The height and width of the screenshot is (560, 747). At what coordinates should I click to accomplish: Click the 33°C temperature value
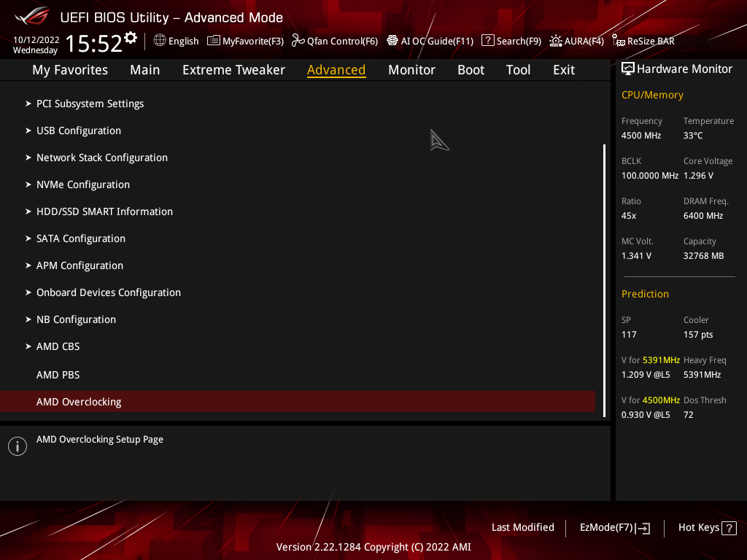click(x=693, y=135)
